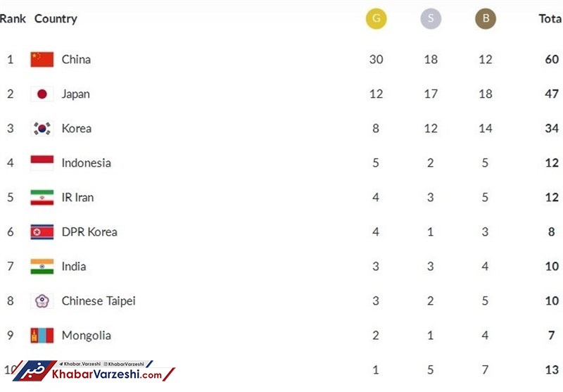
Task: Click the gold medal column icon
Action: tap(376, 19)
